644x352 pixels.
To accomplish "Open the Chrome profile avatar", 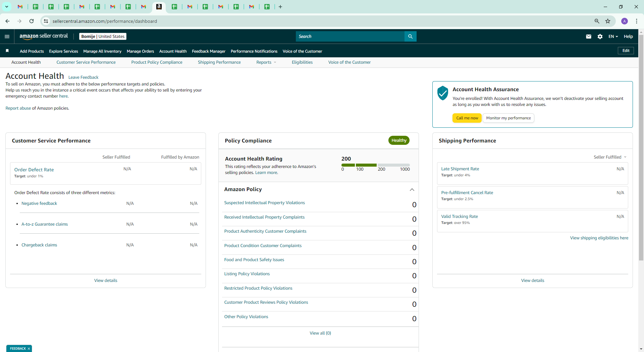I will pyautogui.click(x=625, y=21).
